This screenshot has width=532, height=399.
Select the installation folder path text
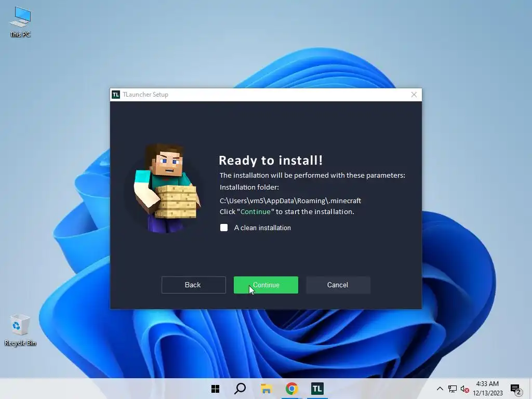[x=290, y=201]
